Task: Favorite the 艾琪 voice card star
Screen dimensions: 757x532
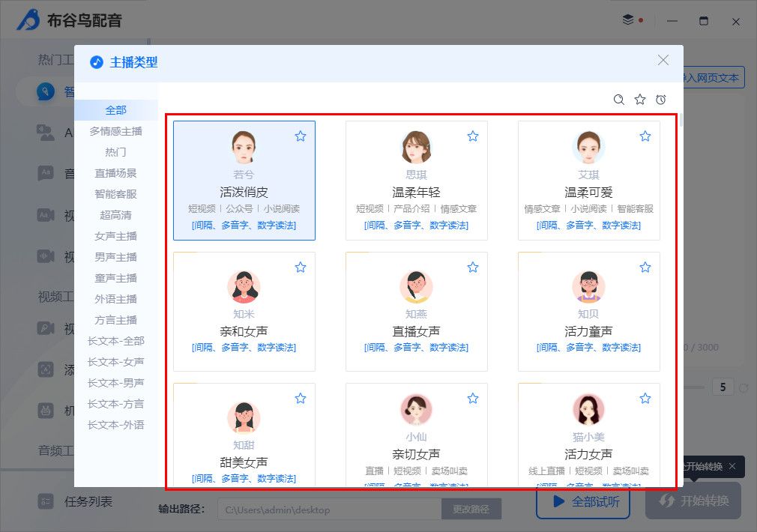Action: (645, 136)
